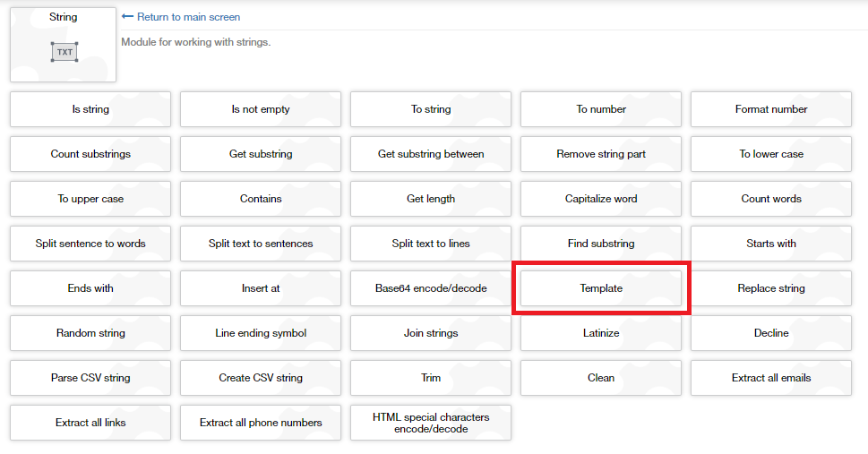Pick the Get substring between action
This screenshot has width=868, height=454.
[x=431, y=154]
